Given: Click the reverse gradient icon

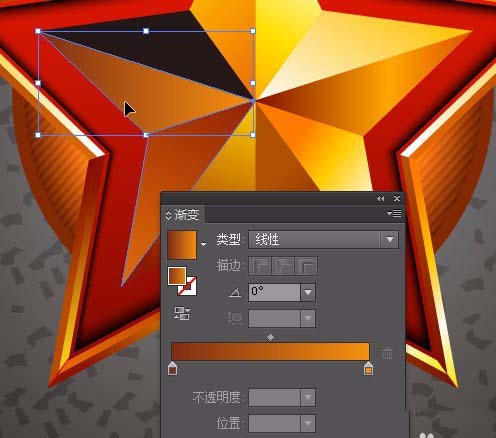Looking at the screenshot, I should [182, 314].
